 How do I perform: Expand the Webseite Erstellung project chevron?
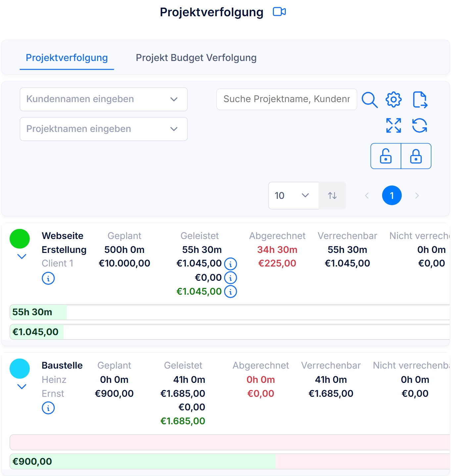click(22, 256)
